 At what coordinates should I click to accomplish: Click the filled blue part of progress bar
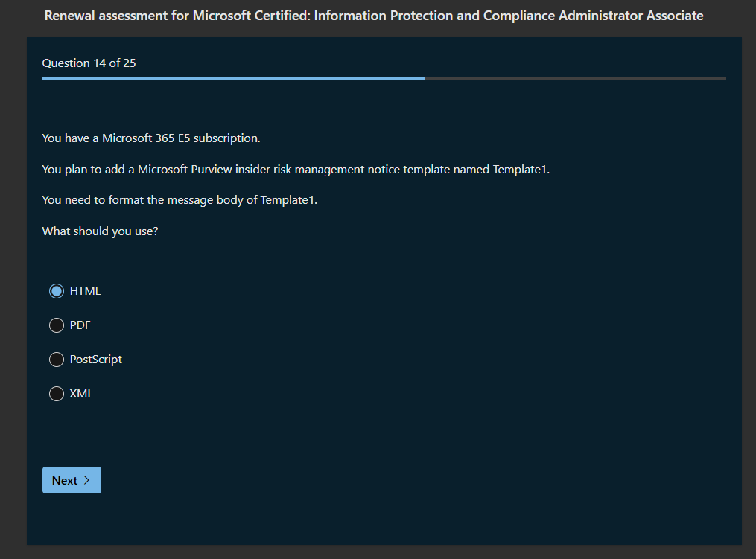(233, 78)
